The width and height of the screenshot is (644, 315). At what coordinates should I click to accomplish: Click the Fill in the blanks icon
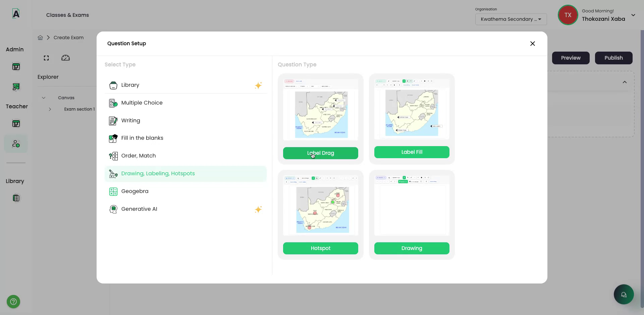[x=113, y=138]
